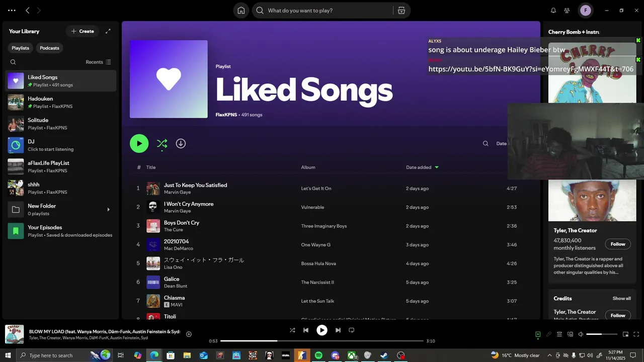
Task: Adjust the volume slider
Action: (x=601, y=334)
